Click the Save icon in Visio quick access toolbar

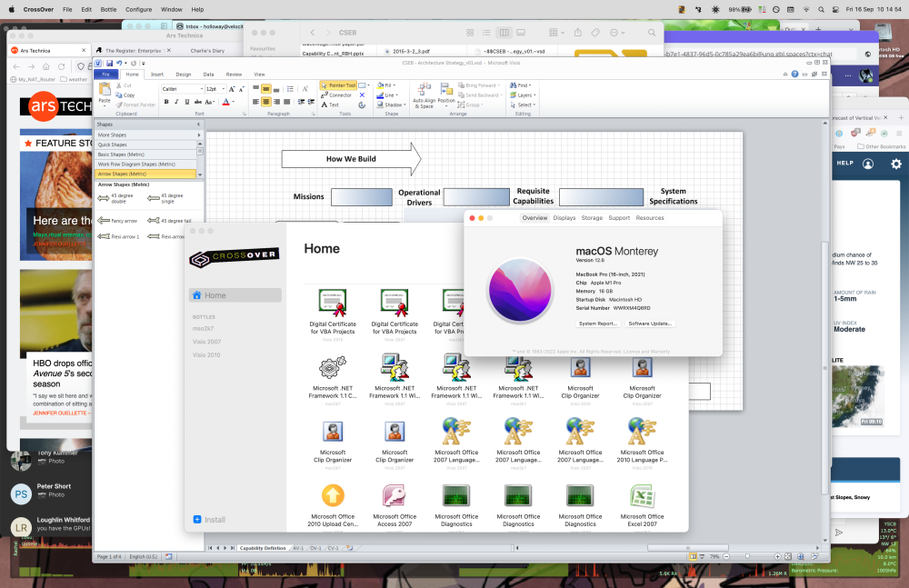(x=109, y=64)
